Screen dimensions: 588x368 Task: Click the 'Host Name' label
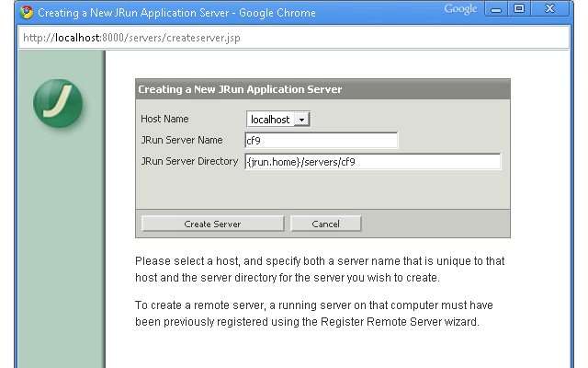(x=164, y=119)
